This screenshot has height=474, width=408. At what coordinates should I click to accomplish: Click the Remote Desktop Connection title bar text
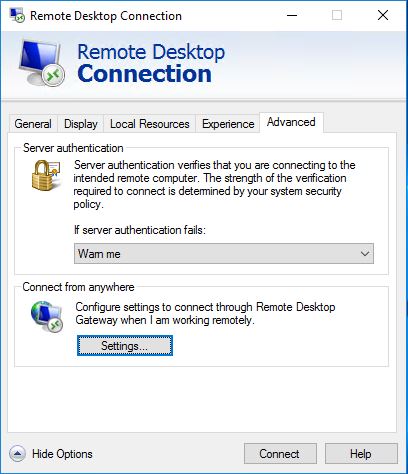click(x=106, y=16)
